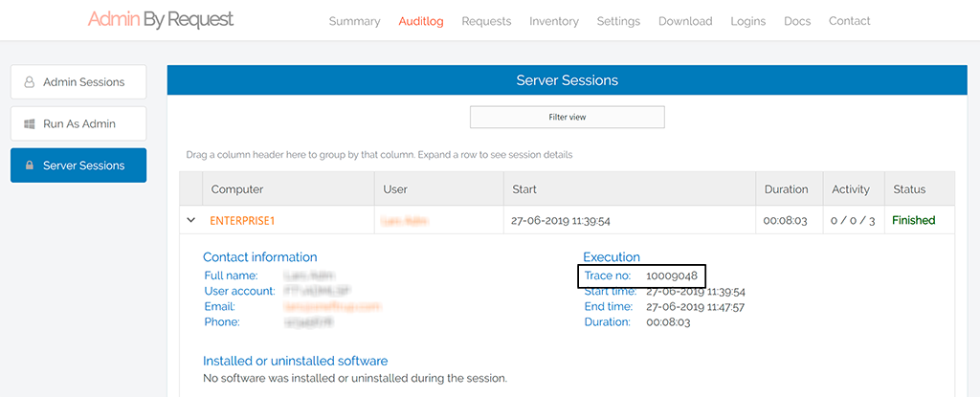Open the Logins page
This screenshot has width=980, height=397.
(x=748, y=21)
